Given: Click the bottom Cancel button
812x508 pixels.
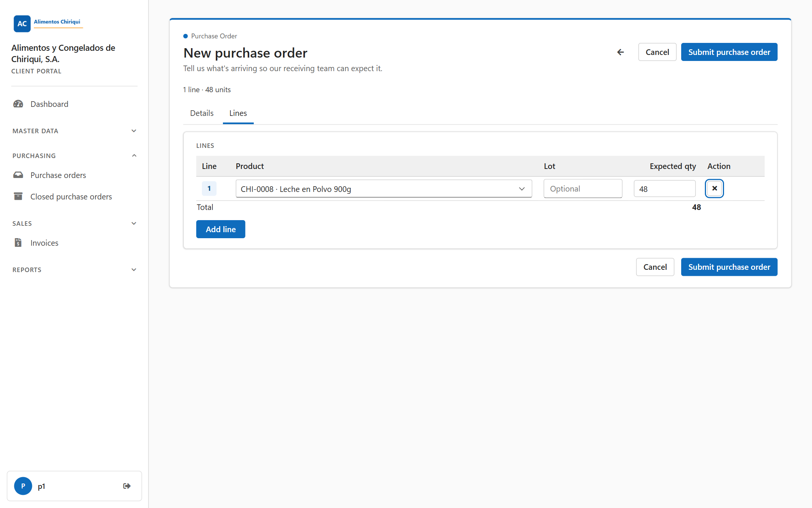Looking at the screenshot, I should tap(655, 267).
